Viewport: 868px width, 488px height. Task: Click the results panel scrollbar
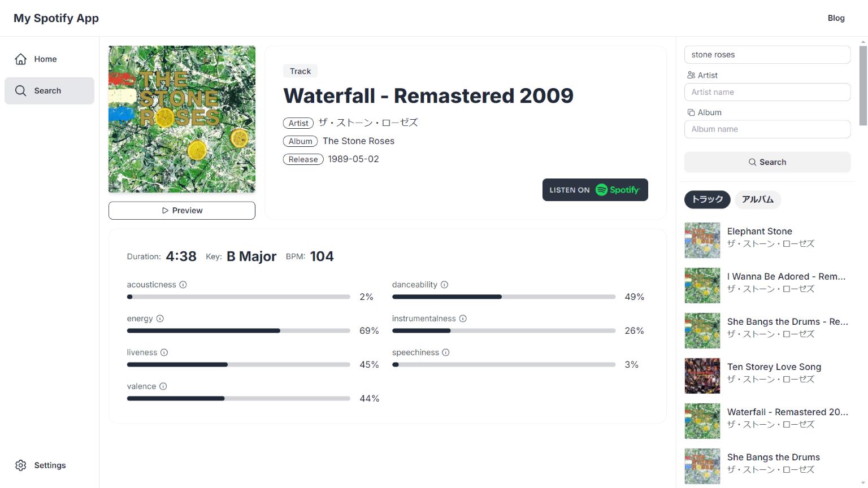click(863, 85)
